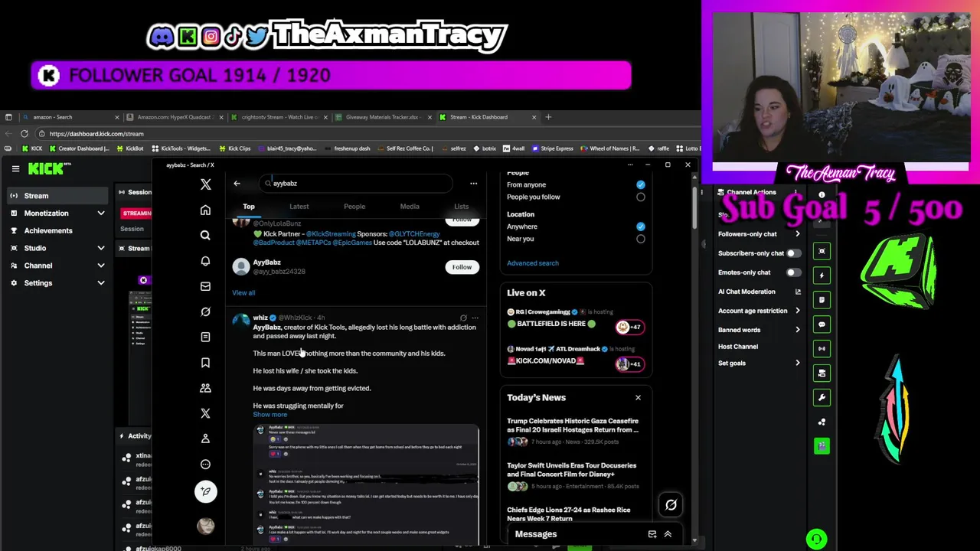Switch to the Lists search tab
This screenshot has height=551, width=980.
click(x=461, y=207)
